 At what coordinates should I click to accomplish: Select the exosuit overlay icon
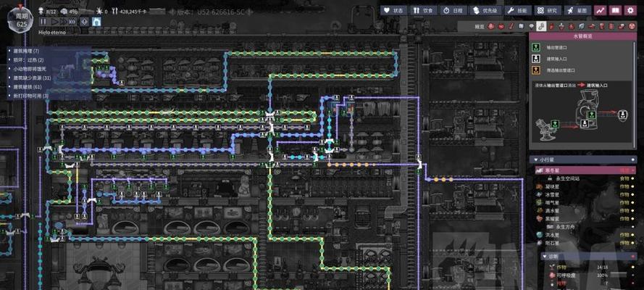(x=602, y=26)
